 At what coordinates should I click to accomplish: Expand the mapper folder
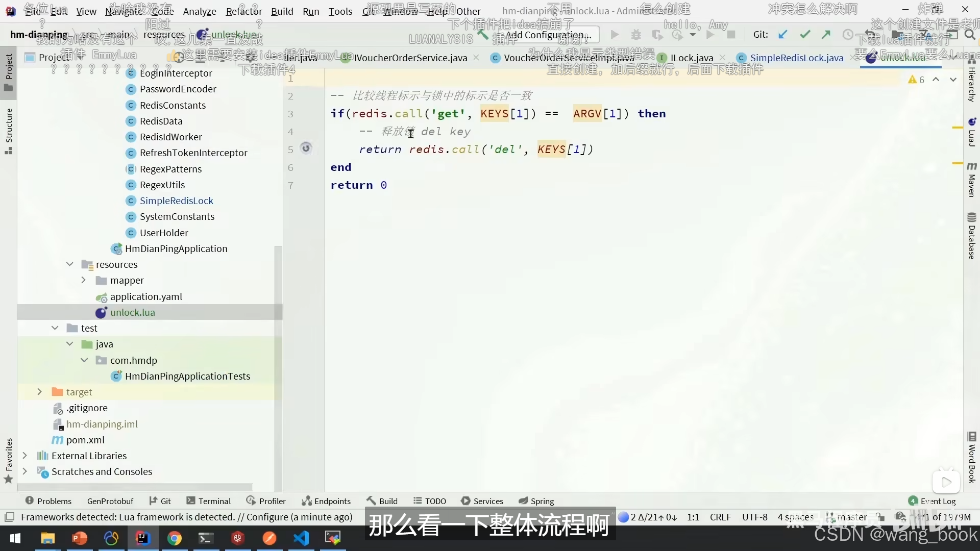(x=84, y=280)
